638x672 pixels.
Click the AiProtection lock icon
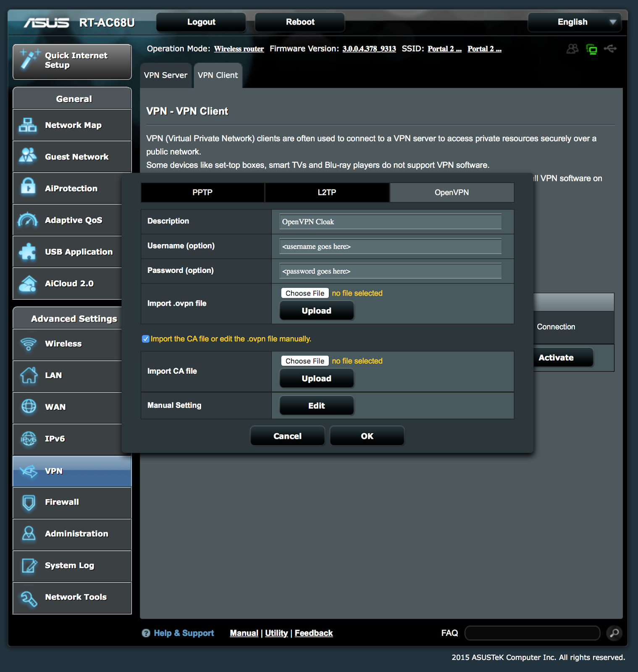click(x=28, y=186)
